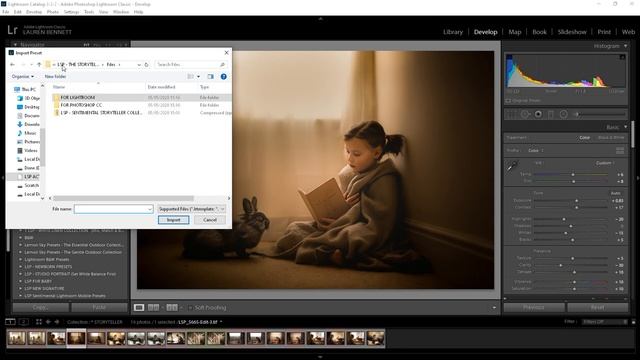Viewport: 640px width, 360px height.
Task: Switch to the Book module
Action: pos(539,32)
